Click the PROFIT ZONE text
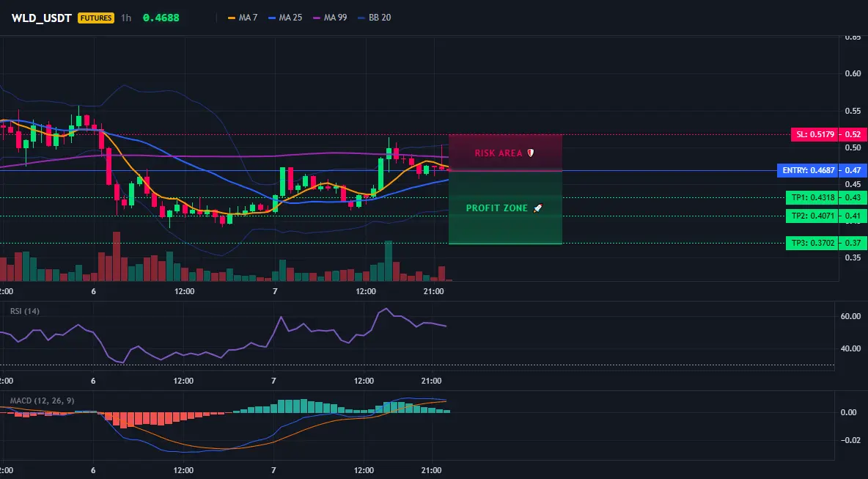Image resolution: width=868 pixels, height=479 pixels. pos(497,208)
